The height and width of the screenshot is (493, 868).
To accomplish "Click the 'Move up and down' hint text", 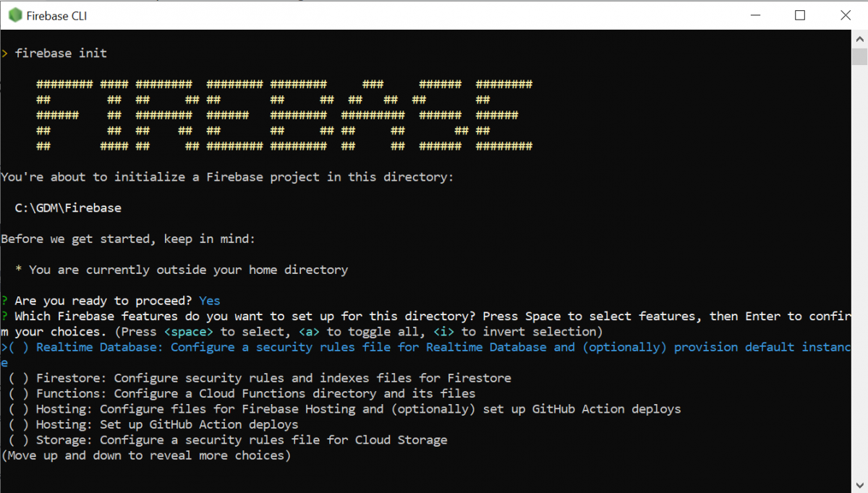I will (145, 455).
